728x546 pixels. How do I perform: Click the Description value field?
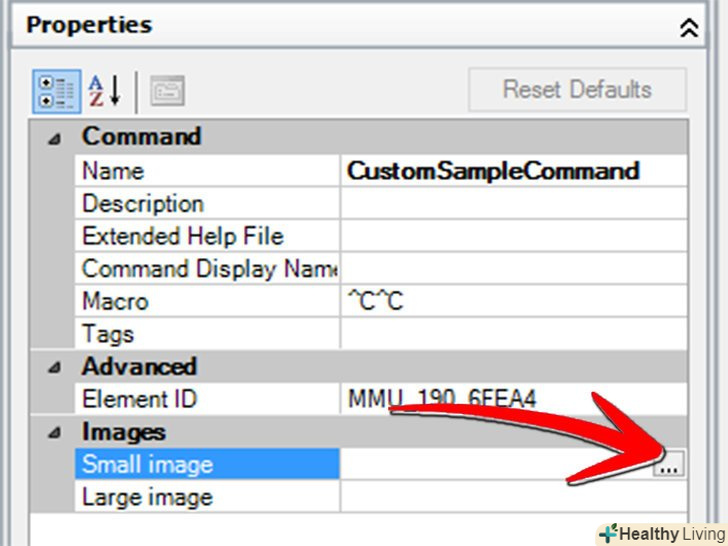[x=514, y=203]
